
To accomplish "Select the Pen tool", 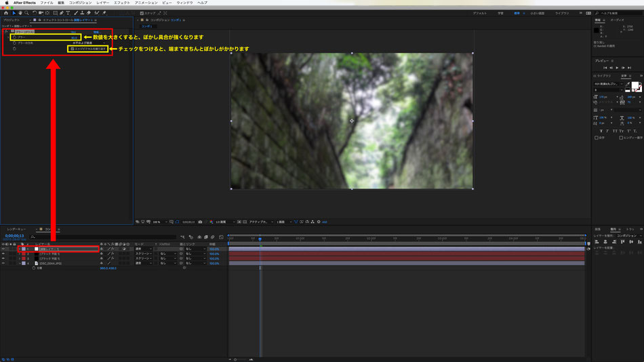I will coord(62,13).
